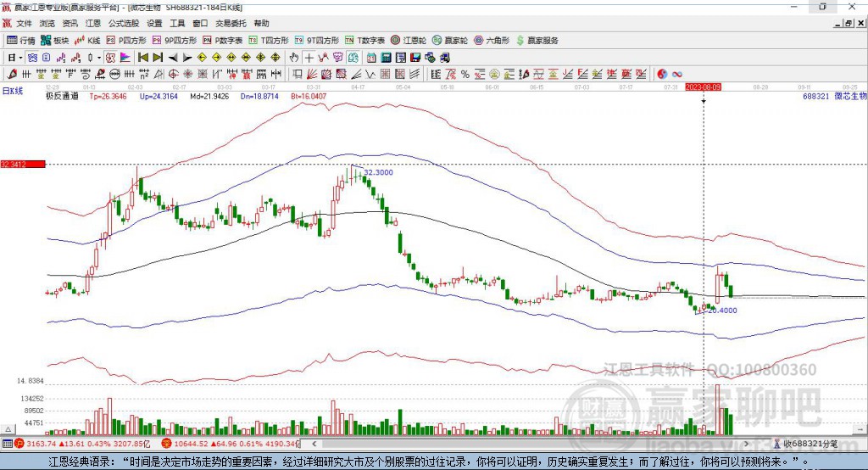Viewport: 868px width, 470px height.
Task: Click the brain-shaped highlighted icon
Action: (x=353, y=58)
